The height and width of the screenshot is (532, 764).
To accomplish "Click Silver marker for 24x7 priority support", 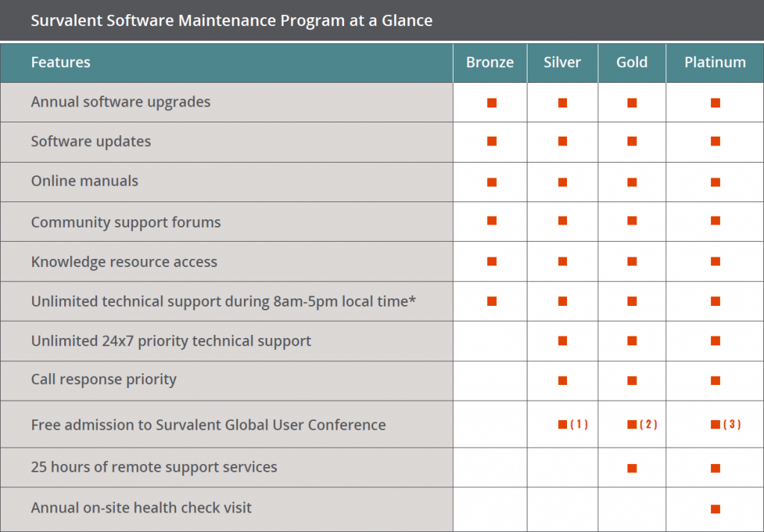I will 563,341.
